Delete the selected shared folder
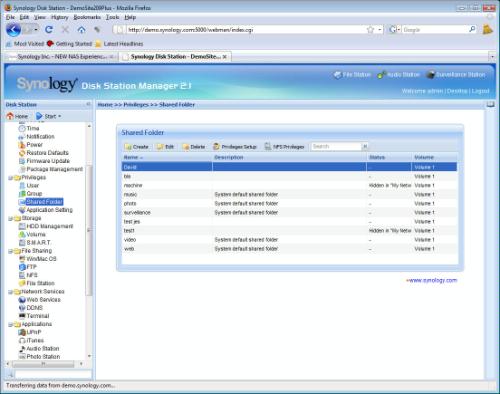 click(x=194, y=147)
